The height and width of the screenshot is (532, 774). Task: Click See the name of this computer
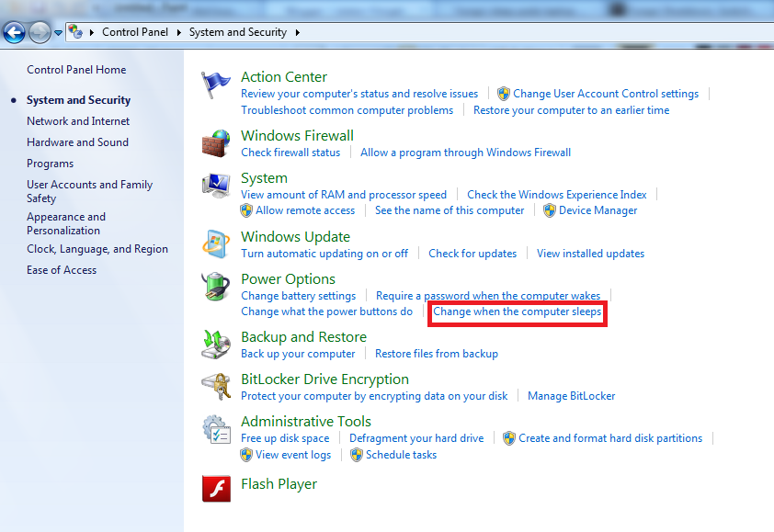pos(450,210)
